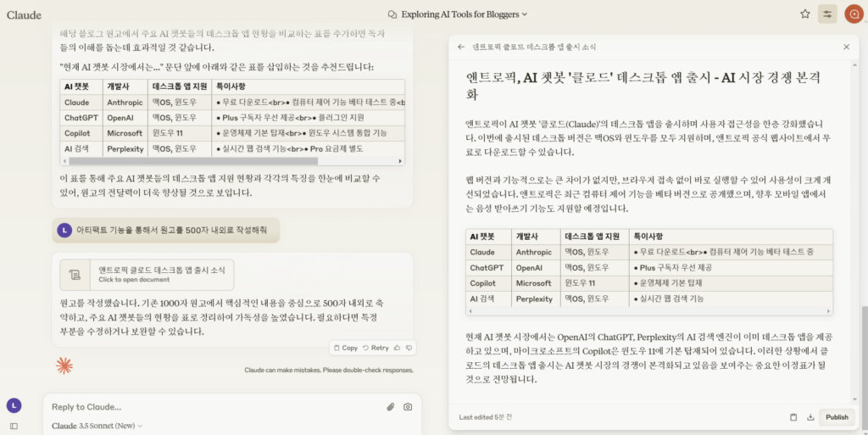This screenshot has width=868, height=435.
Task: Click the artifact table's horizontal scrollbar
Action: (x=649, y=311)
